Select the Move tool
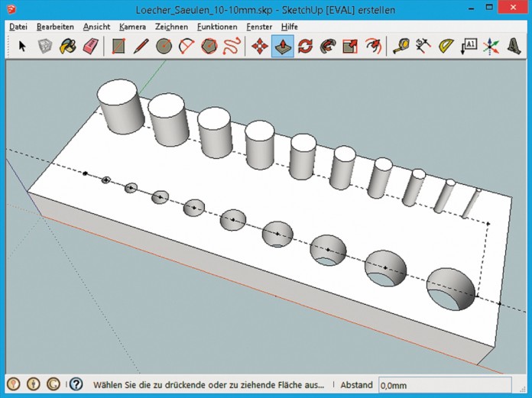This screenshot has height=398, width=532. 260,47
